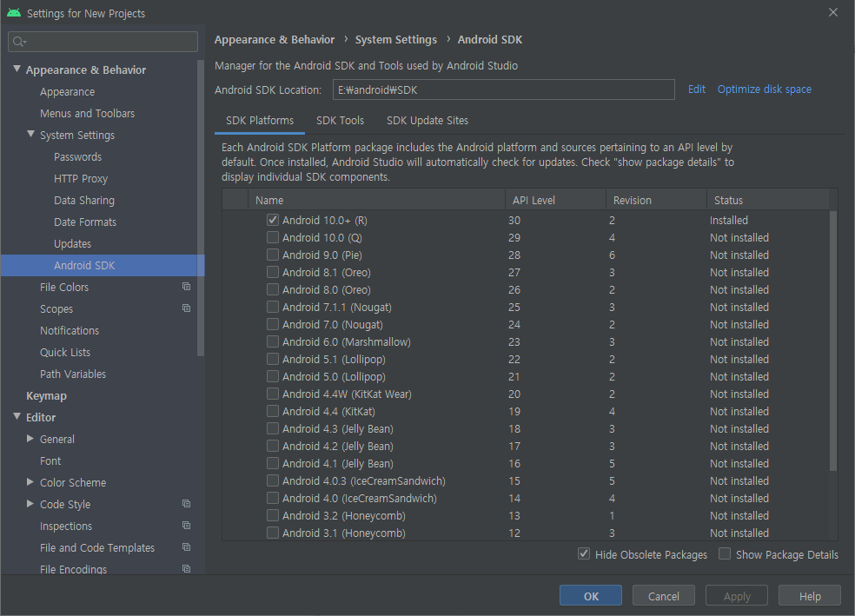
Task: Check Android 6.0 (Marshmallow) platform
Action: [273, 341]
